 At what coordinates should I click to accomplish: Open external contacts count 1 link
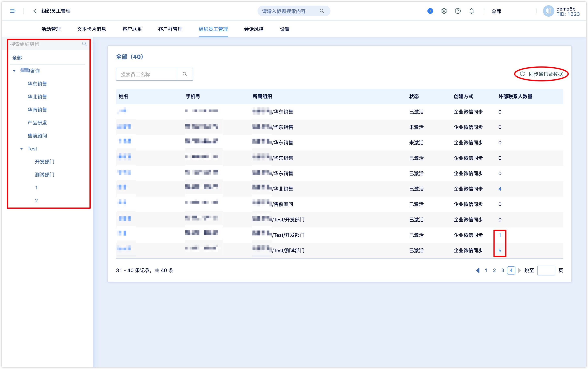500,235
